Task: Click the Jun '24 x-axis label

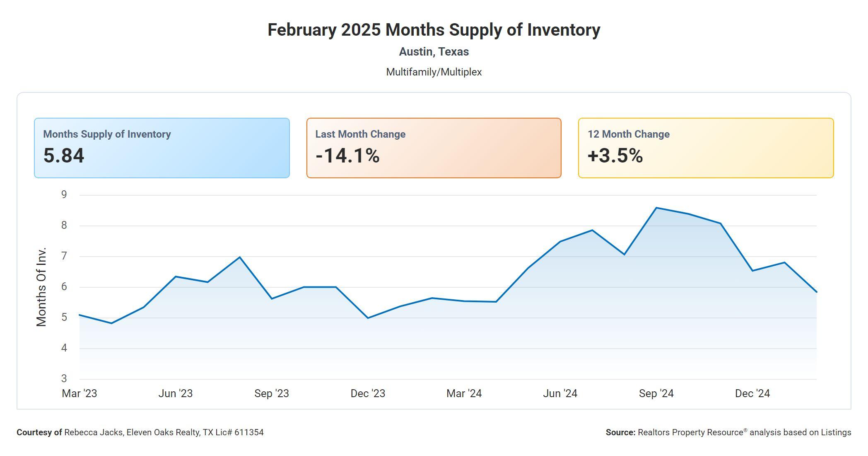Action: point(560,393)
